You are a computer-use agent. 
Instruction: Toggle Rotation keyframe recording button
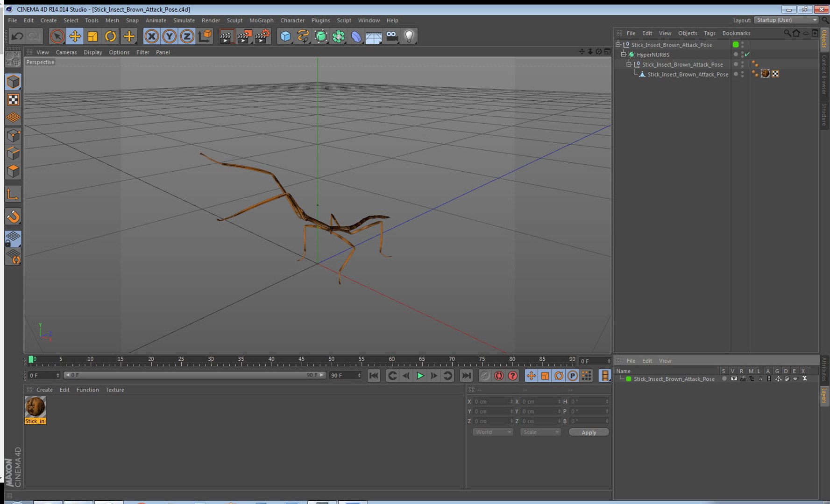[x=559, y=376]
